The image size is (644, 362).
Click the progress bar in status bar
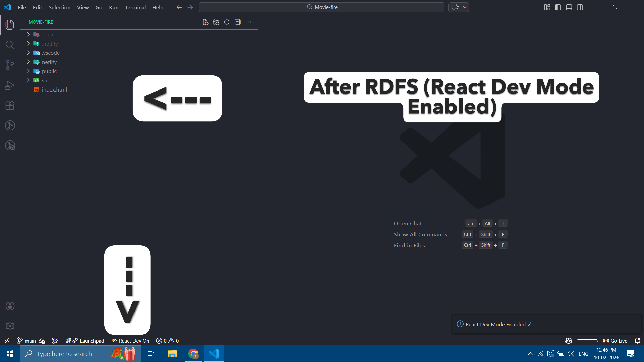pyautogui.click(x=587, y=341)
